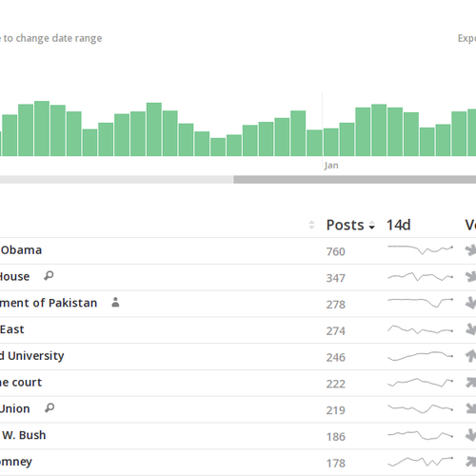Viewport: 476px width, 476px height.
Task: Click the date range scrollbar handle
Action: [355, 179]
